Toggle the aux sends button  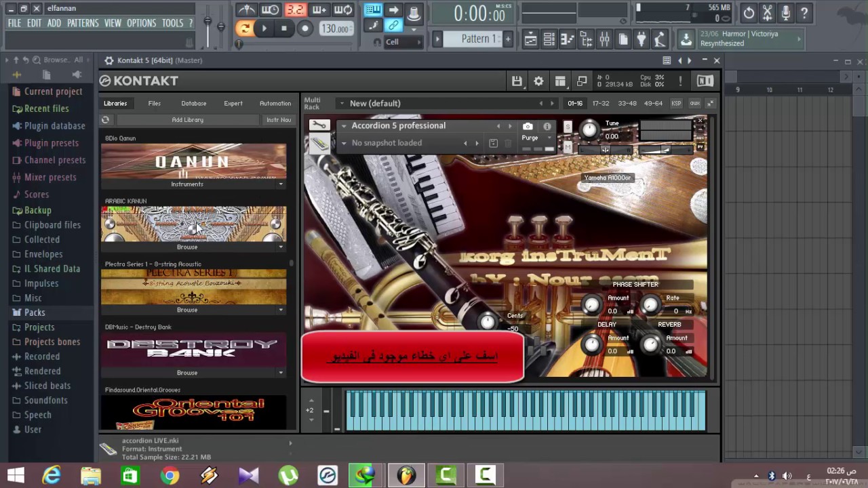click(694, 104)
